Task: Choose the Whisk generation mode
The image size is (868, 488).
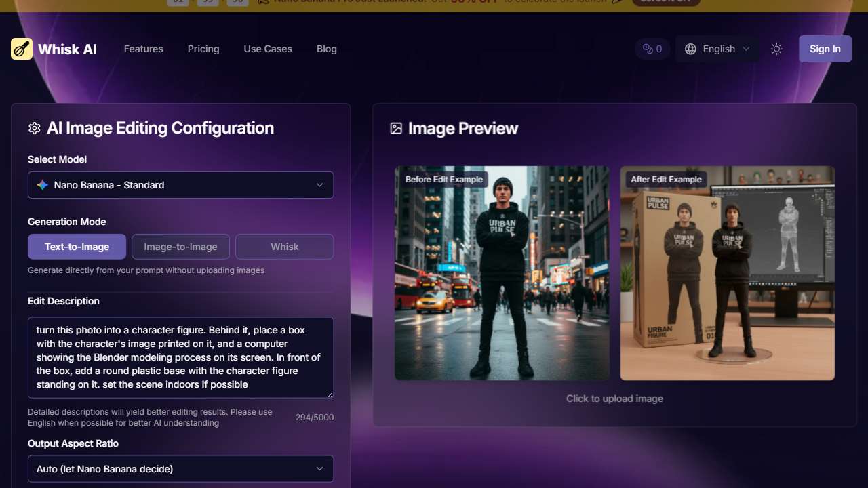Action: 284,247
